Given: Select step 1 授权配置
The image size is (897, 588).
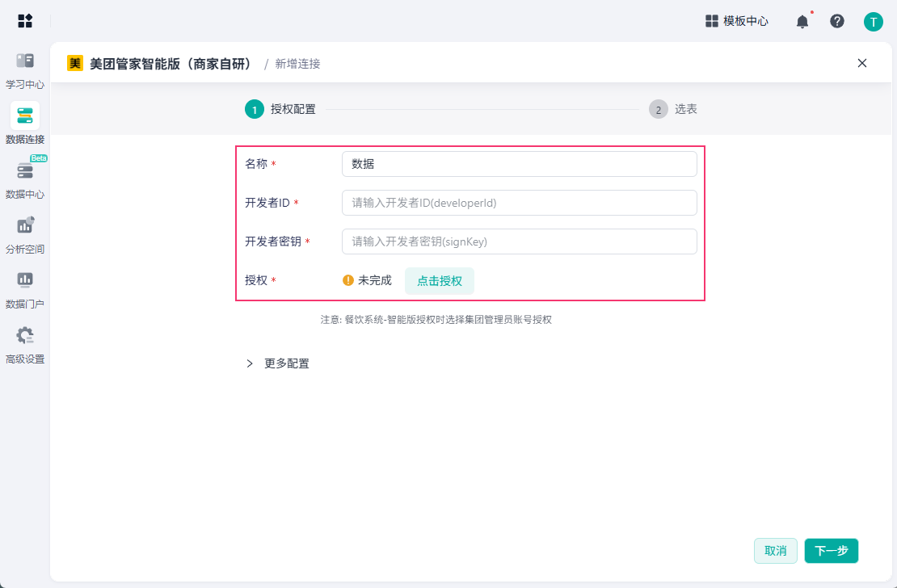Looking at the screenshot, I should point(280,109).
